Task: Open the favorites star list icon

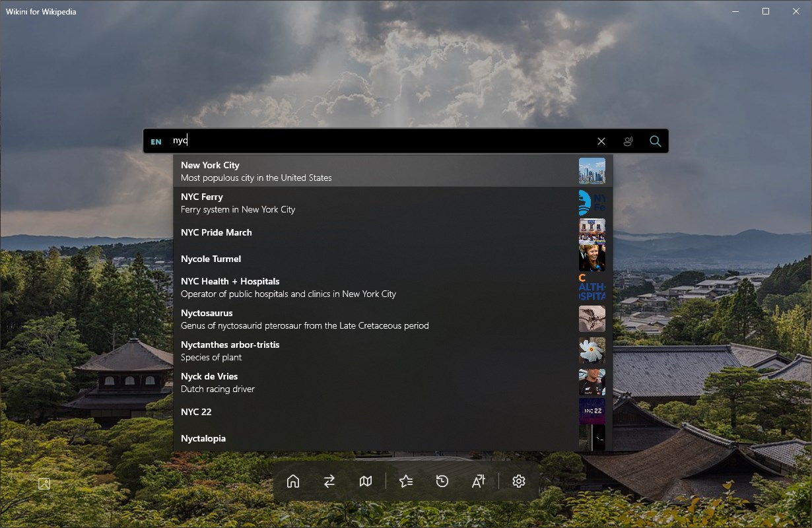Action: click(x=406, y=481)
